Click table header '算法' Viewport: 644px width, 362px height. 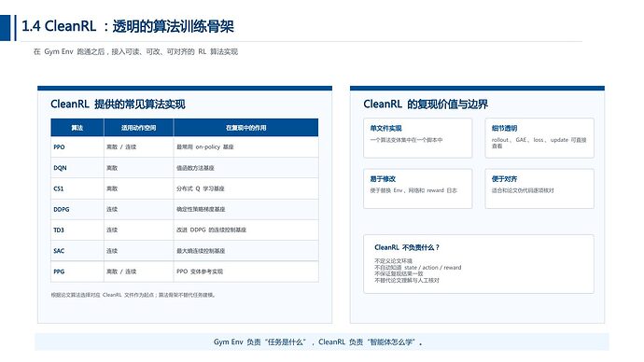(77, 128)
